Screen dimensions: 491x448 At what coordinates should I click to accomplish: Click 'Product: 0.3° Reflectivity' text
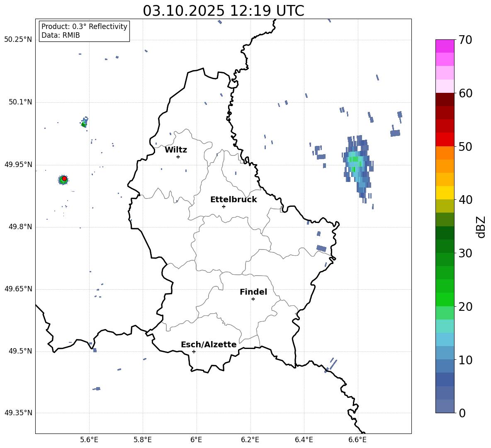coord(84,27)
